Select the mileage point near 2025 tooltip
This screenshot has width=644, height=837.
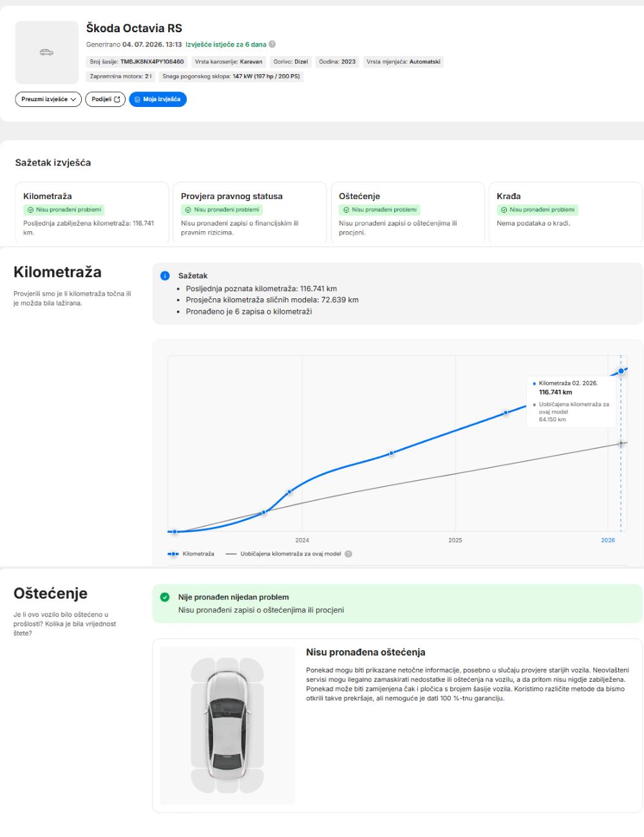[x=506, y=412]
